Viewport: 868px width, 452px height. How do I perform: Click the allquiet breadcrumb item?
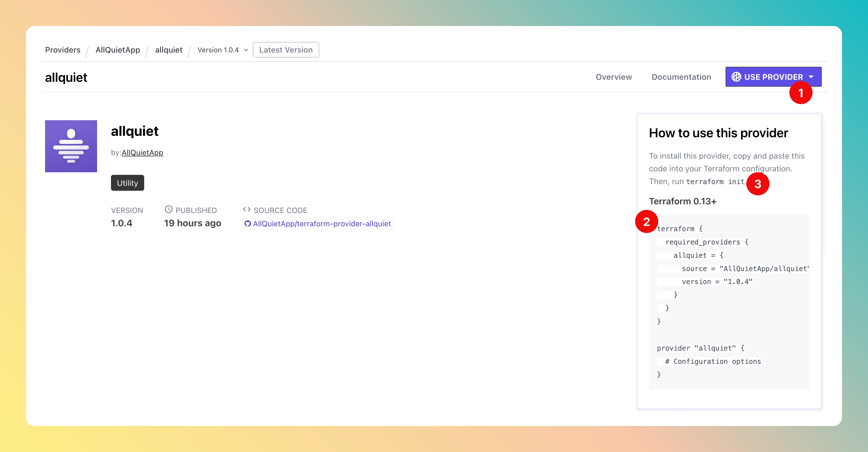(168, 50)
